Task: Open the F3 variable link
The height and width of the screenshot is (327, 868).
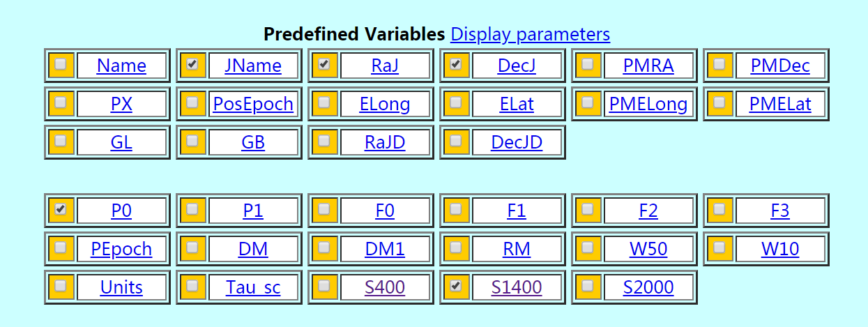Action: pos(780,211)
